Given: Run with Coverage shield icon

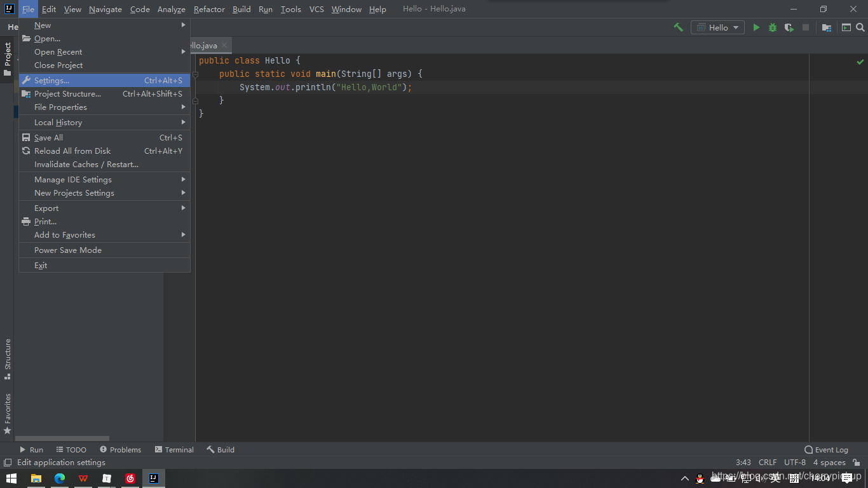Looking at the screenshot, I should coord(789,27).
